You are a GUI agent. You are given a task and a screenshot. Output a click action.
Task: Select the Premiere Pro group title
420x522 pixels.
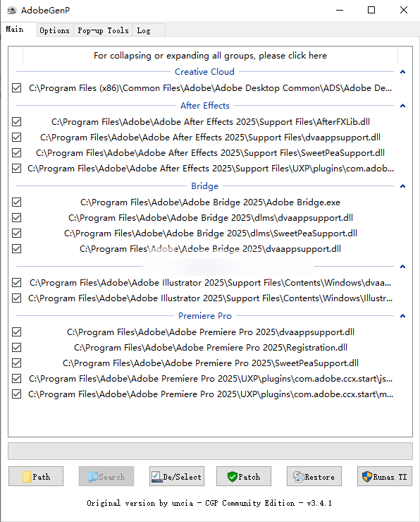point(205,316)
